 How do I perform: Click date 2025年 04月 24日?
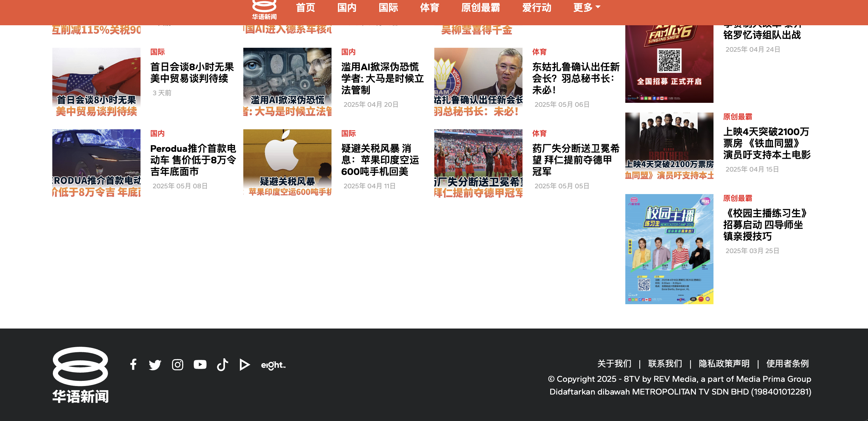pyautogui.click(x=753, y=50)
